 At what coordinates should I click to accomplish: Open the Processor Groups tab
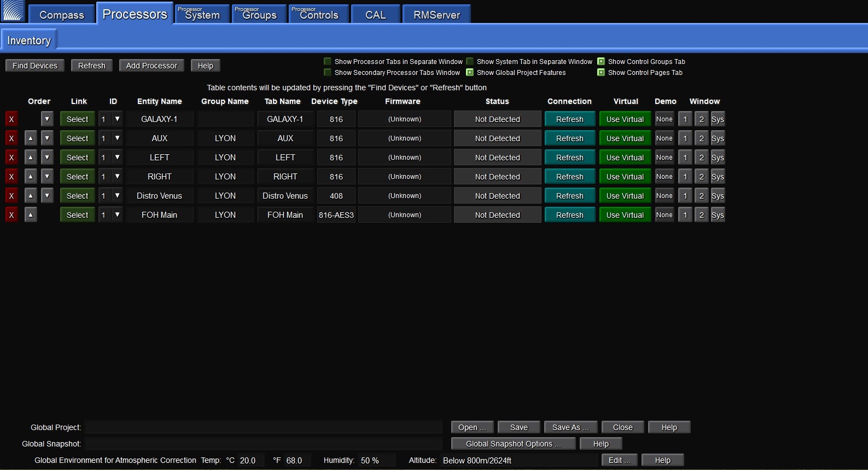coord(259,15)
